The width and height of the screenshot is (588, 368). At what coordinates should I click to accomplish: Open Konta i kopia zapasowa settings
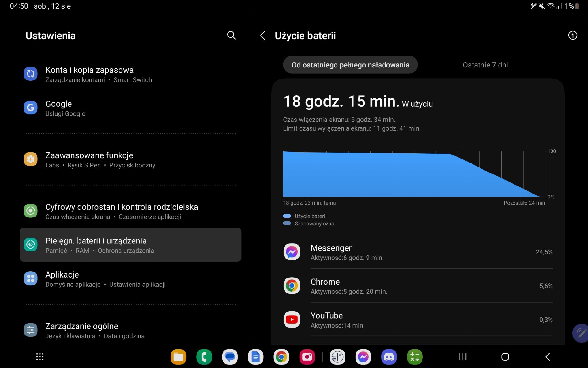tap(130, 75)
